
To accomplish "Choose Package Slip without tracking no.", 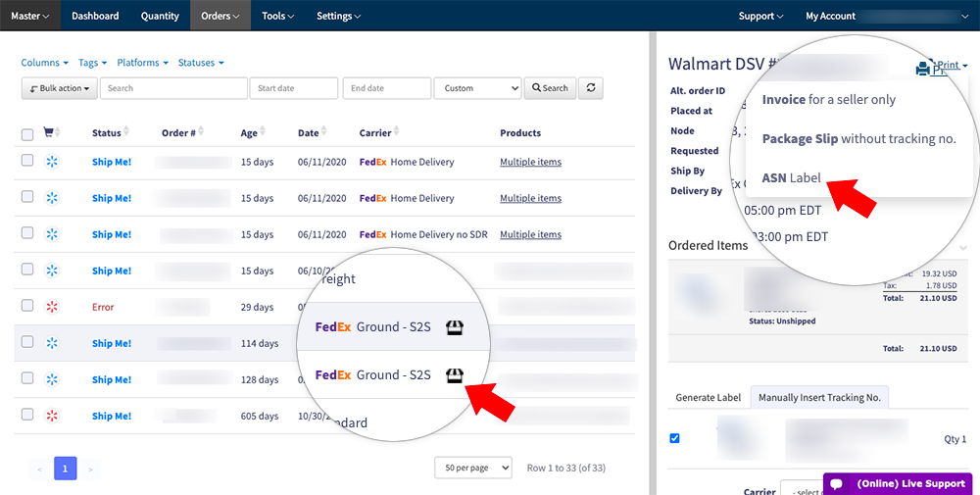I will (x=858, y=139).
